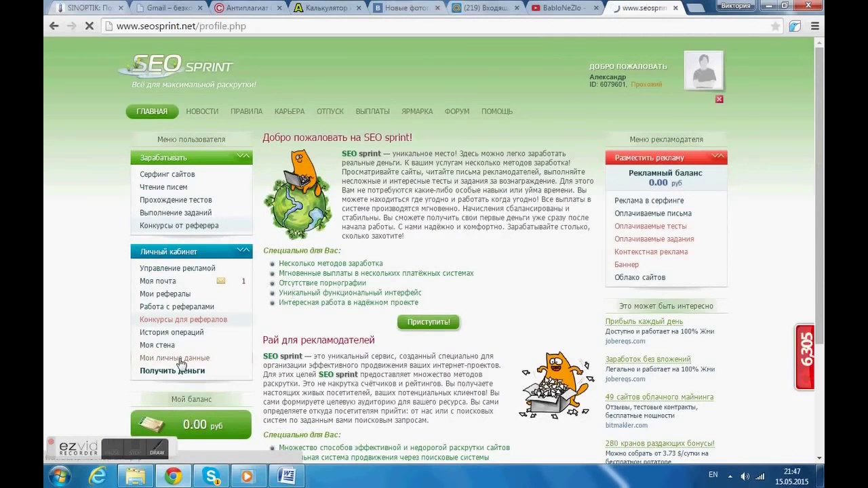Open ЯРМАРКА nav item
This screenshot has width=868, height=488.
pyautogui.click(x=417, y=111)
